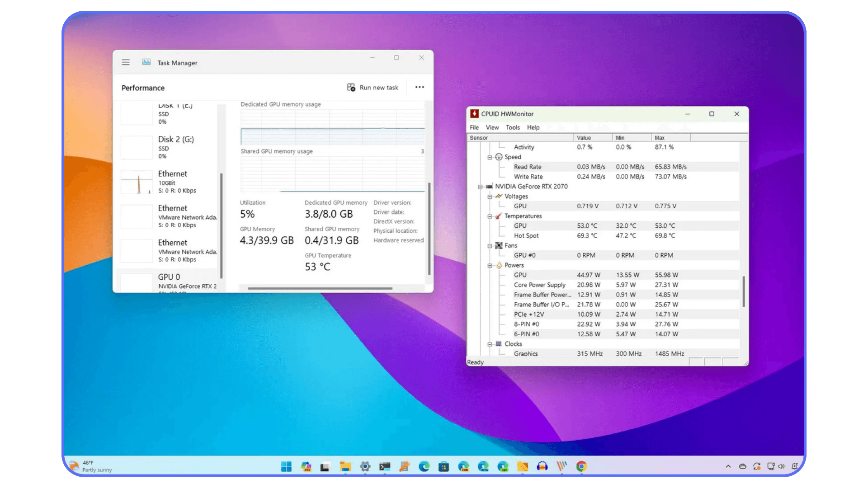Click the Sensor column header in HWMonitor
The height and width of the screenshot is (488, 868).
tap(520, 138)
